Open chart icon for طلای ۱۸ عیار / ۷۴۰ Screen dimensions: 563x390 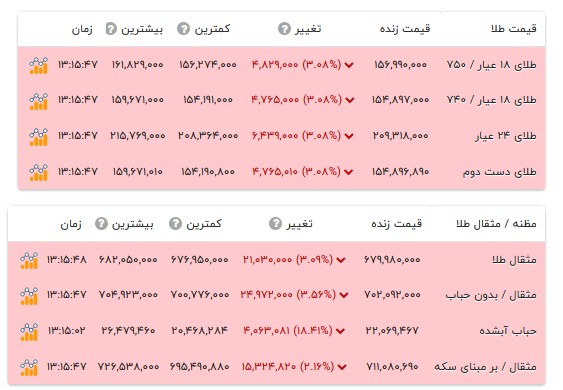(x=38, y=101)
